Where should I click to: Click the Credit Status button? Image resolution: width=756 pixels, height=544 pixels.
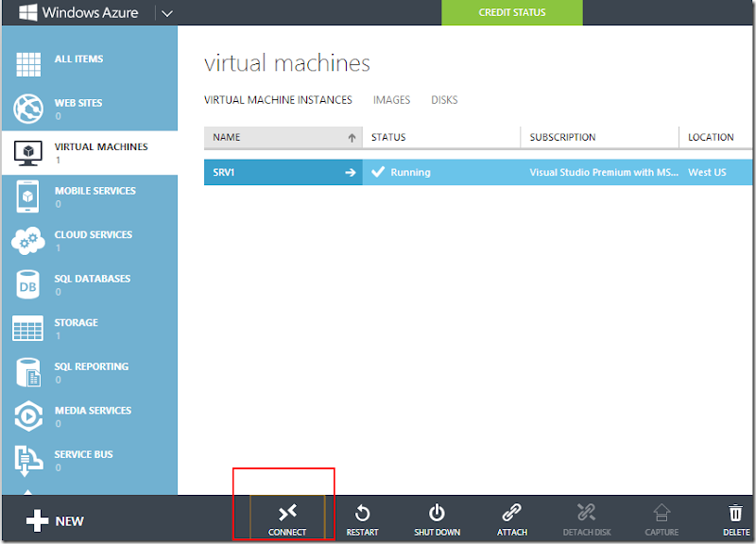pyautogui.click(x=512, y=12)
